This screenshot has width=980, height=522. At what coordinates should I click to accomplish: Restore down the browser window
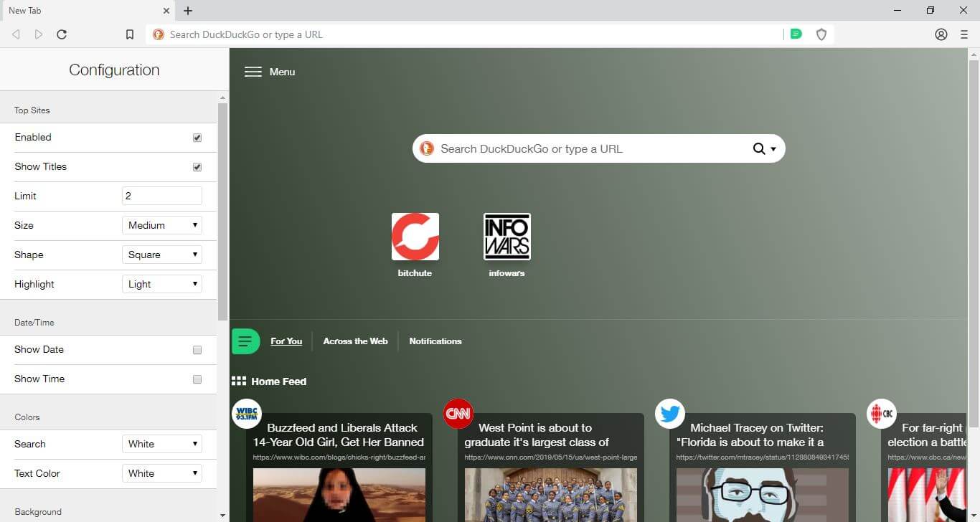tap(930, 10)
